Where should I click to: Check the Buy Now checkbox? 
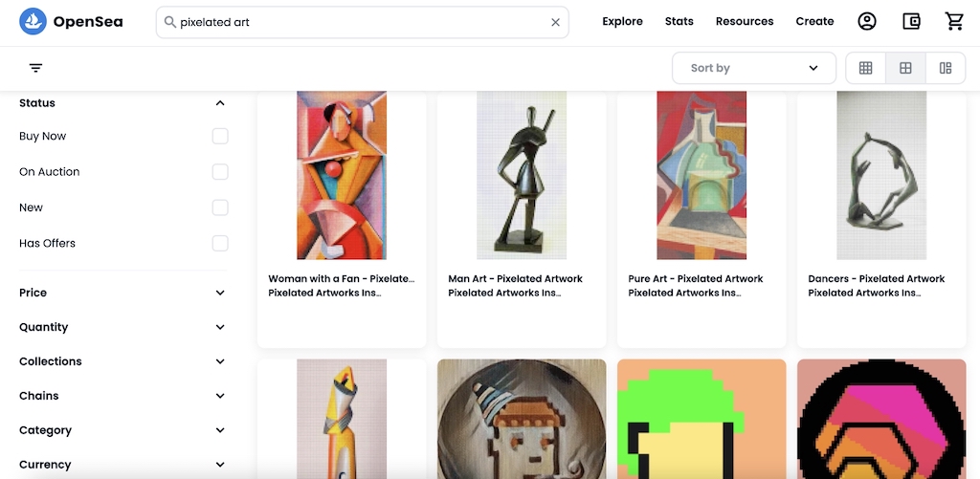pyautogui.click(x=220, y=137)
